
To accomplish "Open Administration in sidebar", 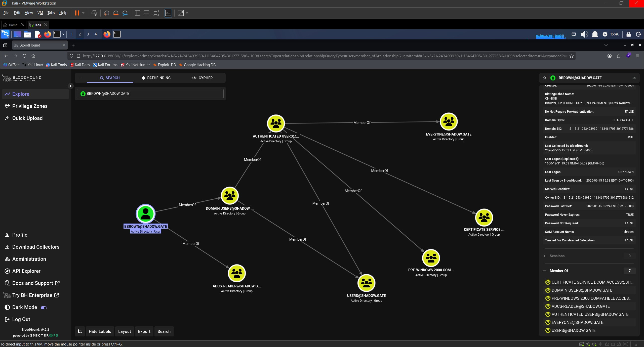I will click(x=35, y=259).
